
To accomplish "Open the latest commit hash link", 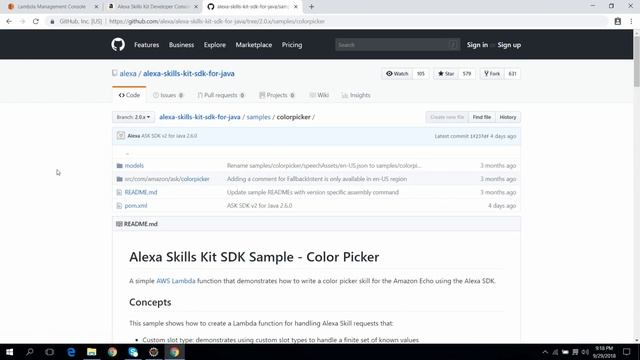I will (x=479, y=136).
